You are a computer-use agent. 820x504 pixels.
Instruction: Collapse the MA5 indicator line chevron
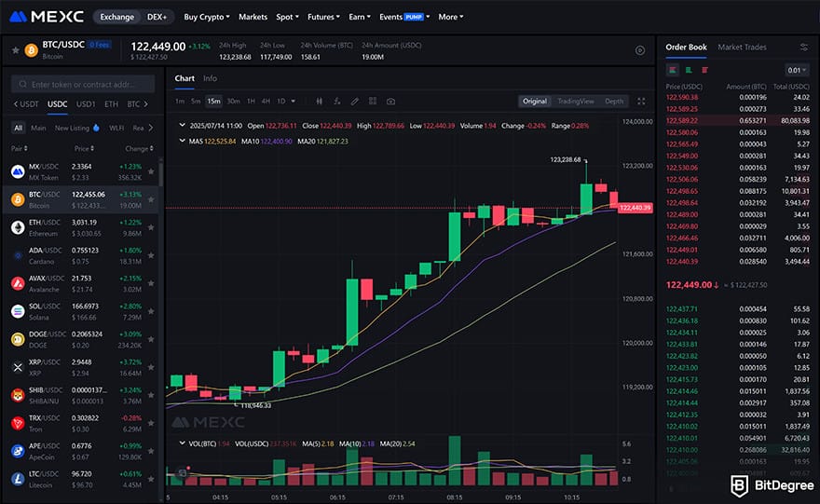(x=182, y=141)
